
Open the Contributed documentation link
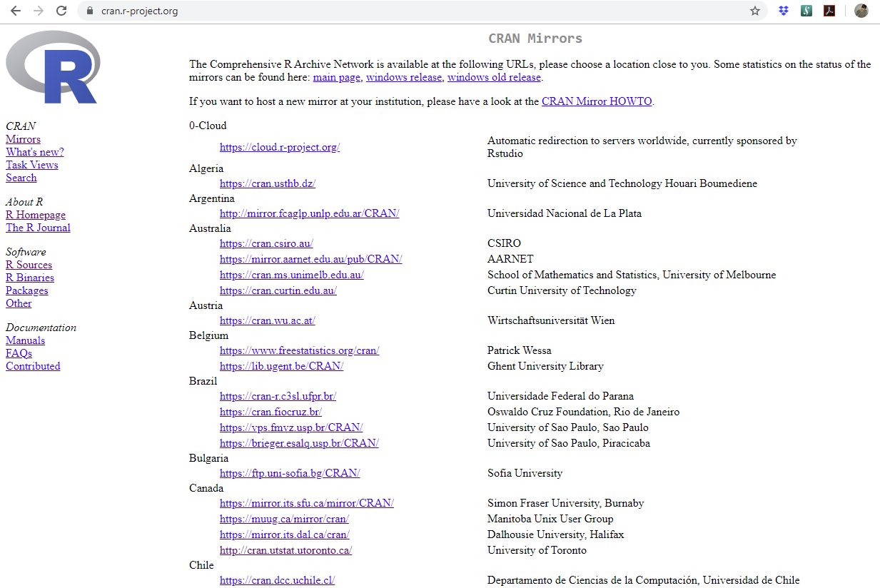(33, 366)
